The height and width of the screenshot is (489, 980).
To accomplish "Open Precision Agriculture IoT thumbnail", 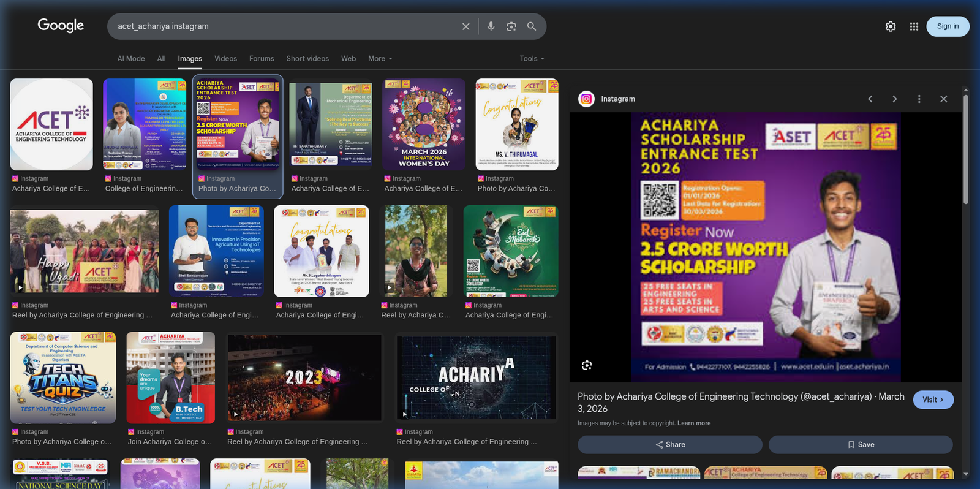I will click(x=216, y=251).
